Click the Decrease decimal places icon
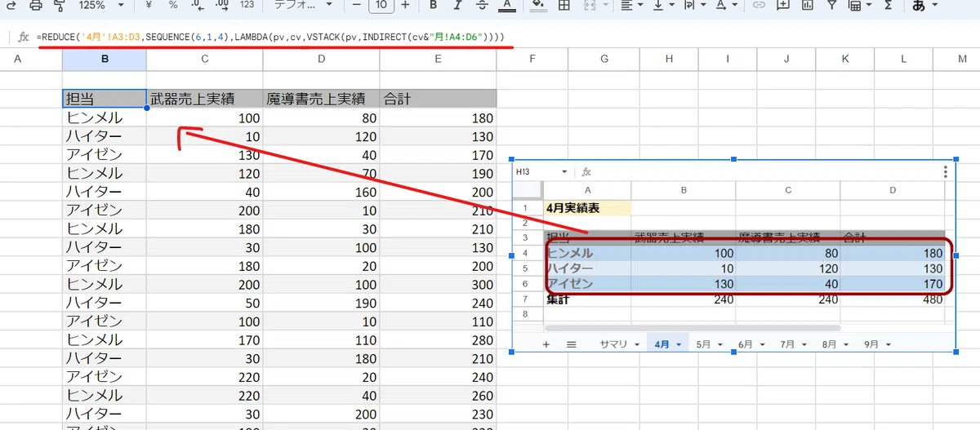This screenshot has height=430, width=980. click(197, 5)
